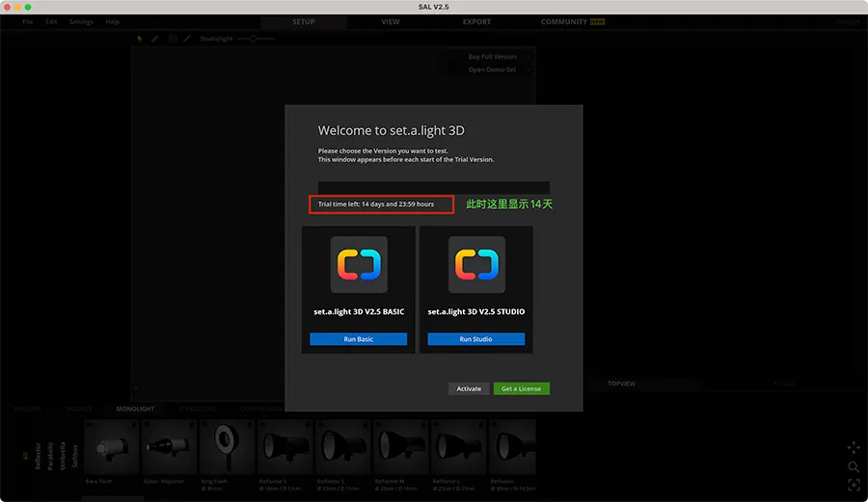Click the set.a.light 3D V2.5 STUDIO logo icon
868x502 pixels.
tap(476, 265)
